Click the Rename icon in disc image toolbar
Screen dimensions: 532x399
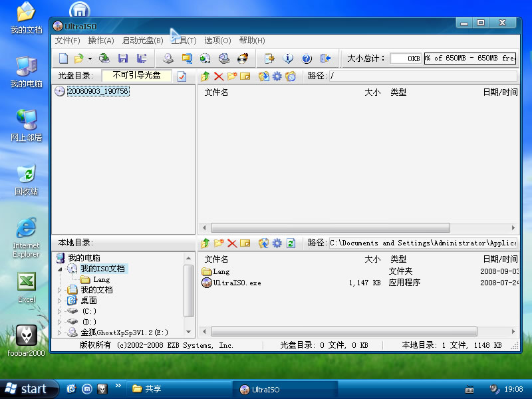click(x=245, y=76)
